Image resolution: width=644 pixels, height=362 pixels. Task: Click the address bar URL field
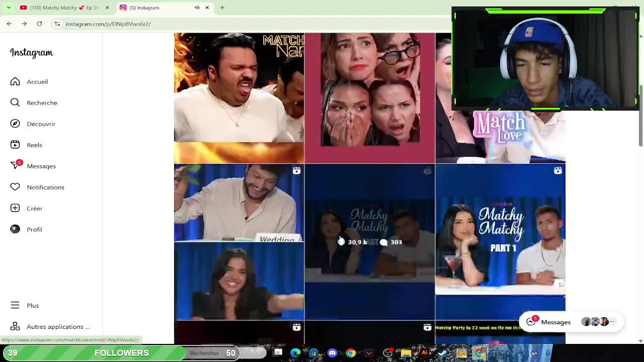252,24
